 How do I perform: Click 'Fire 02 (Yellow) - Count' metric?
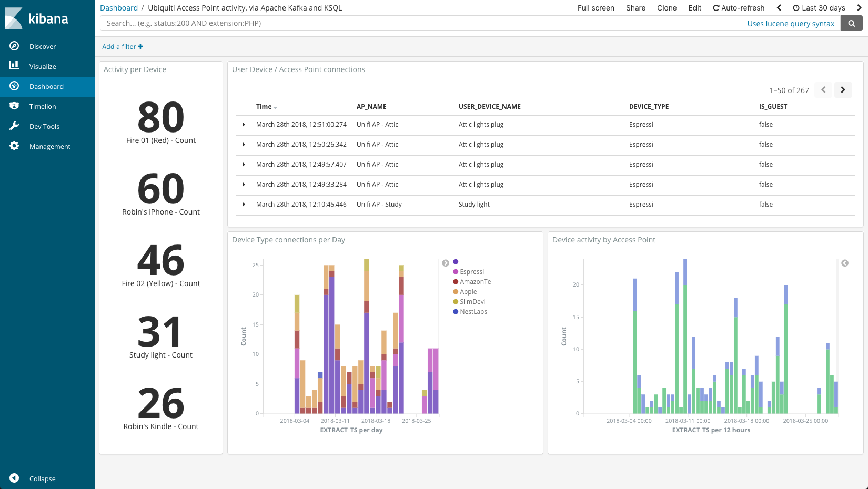[x=161, y=265]
